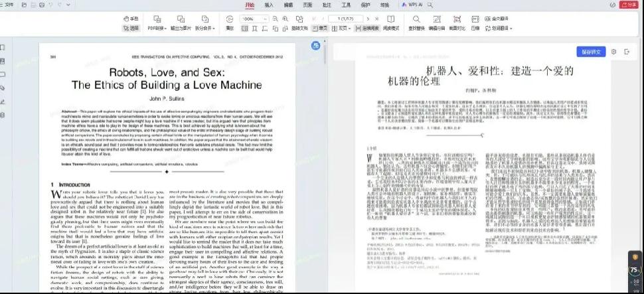The image size is (644, 294).
Task: Jump to the last page arrow
Action: point(376,19)
